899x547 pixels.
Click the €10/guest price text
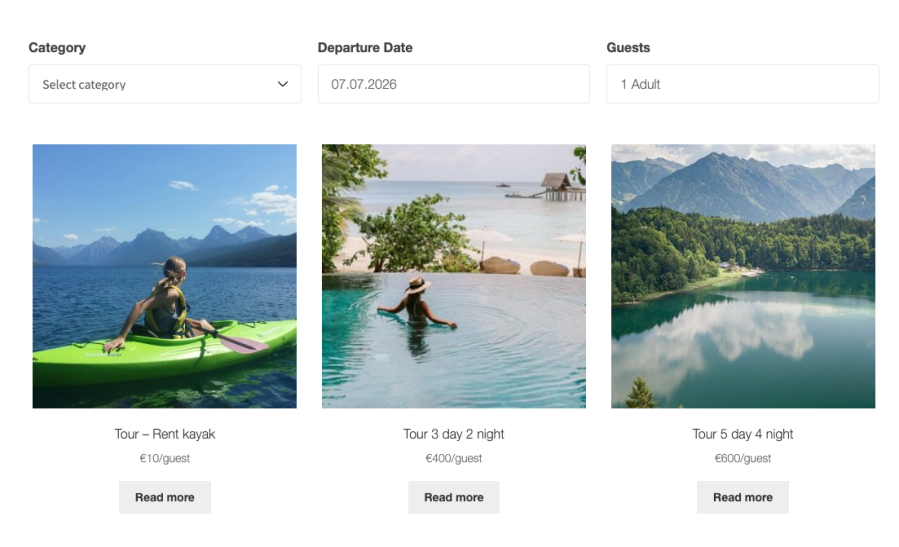165,458
